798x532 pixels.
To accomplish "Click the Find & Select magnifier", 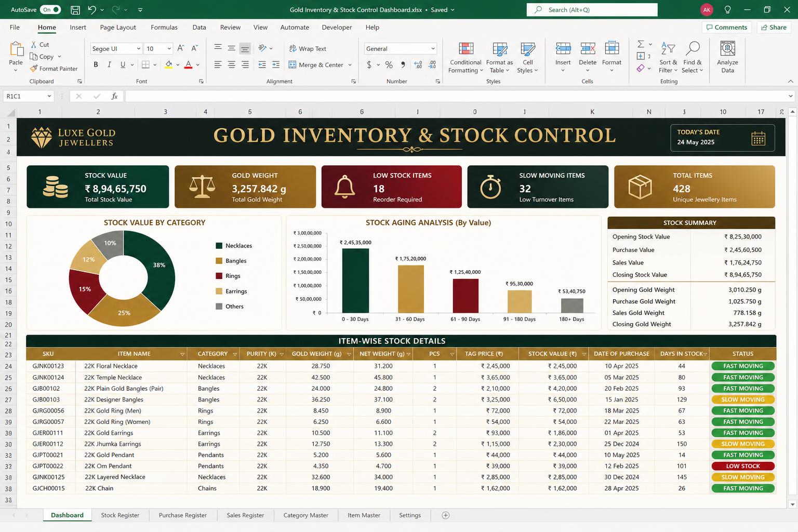I will 693,49.
